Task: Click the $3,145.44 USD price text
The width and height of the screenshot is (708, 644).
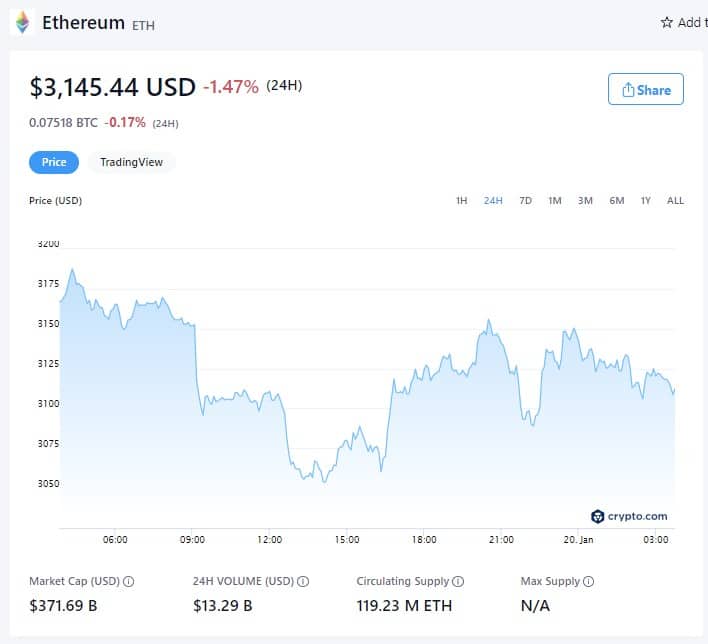Action: (112, 87)
